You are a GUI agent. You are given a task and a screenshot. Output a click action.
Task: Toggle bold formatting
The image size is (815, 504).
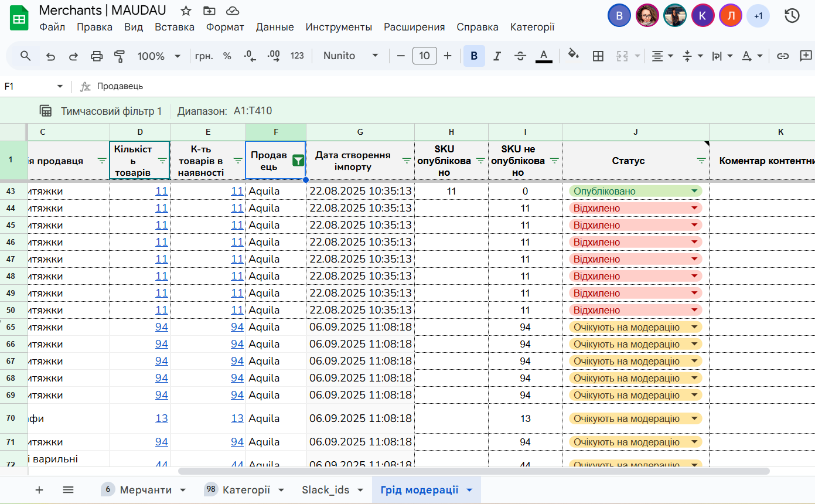point(474,56)
